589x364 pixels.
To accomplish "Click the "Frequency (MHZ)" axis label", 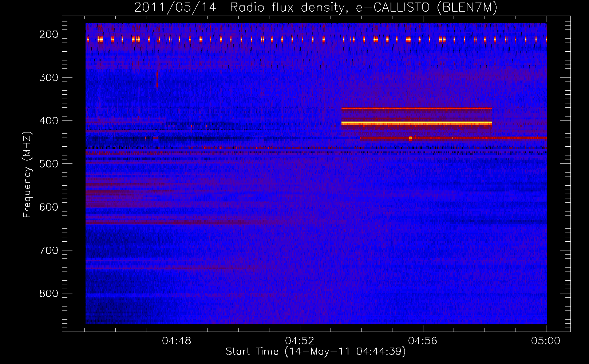I will (27, 174).
